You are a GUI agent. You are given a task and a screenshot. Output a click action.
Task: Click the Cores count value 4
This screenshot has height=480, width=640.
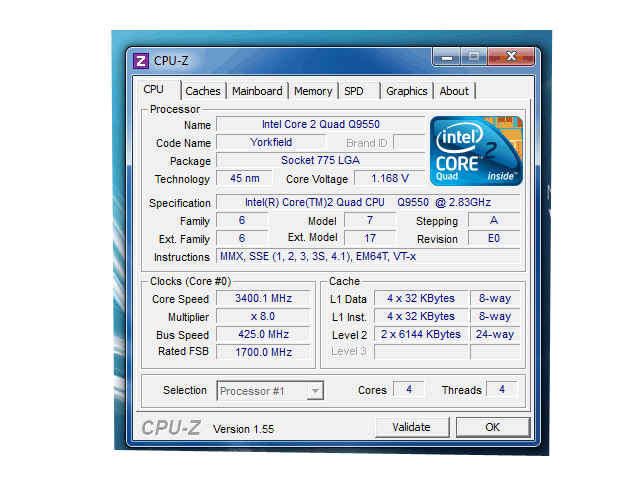coord(409,389)
